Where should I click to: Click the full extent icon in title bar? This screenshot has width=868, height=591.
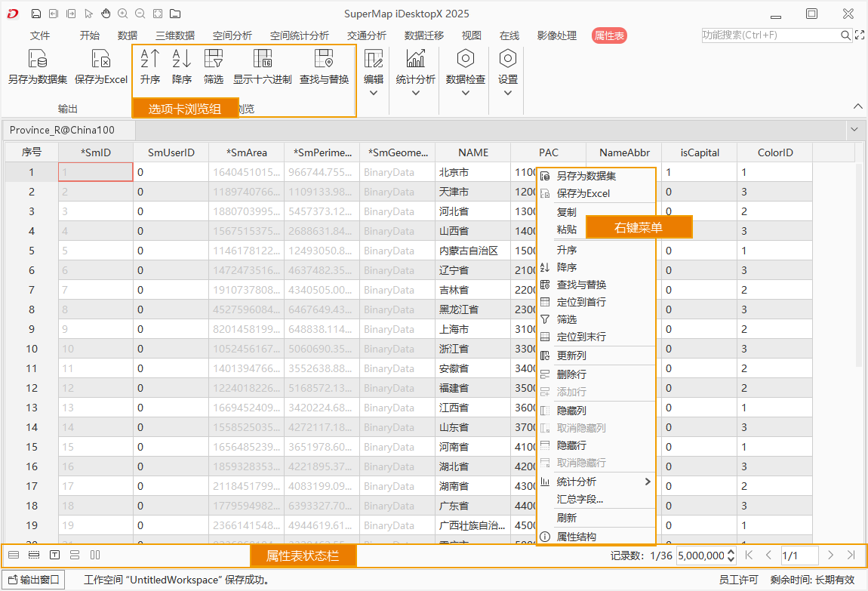coord(158,14)
